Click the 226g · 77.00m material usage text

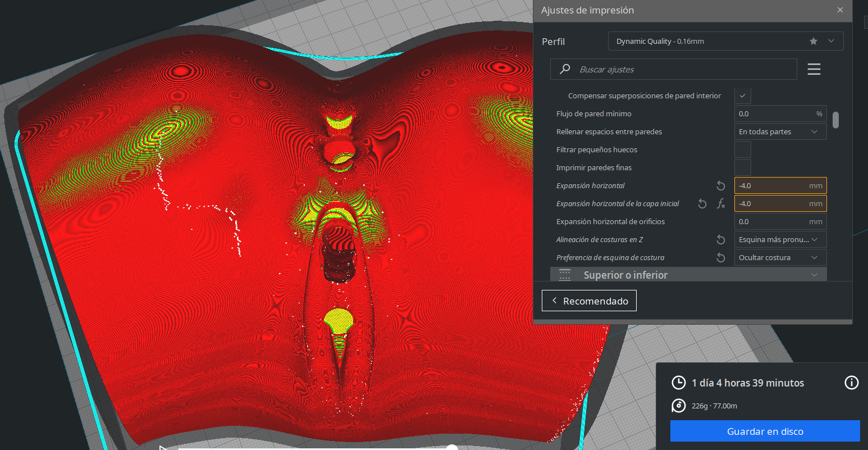[x=714, y=406]
